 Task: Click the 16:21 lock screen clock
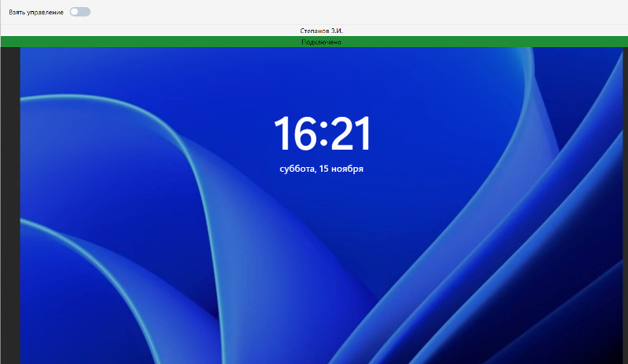321,134
